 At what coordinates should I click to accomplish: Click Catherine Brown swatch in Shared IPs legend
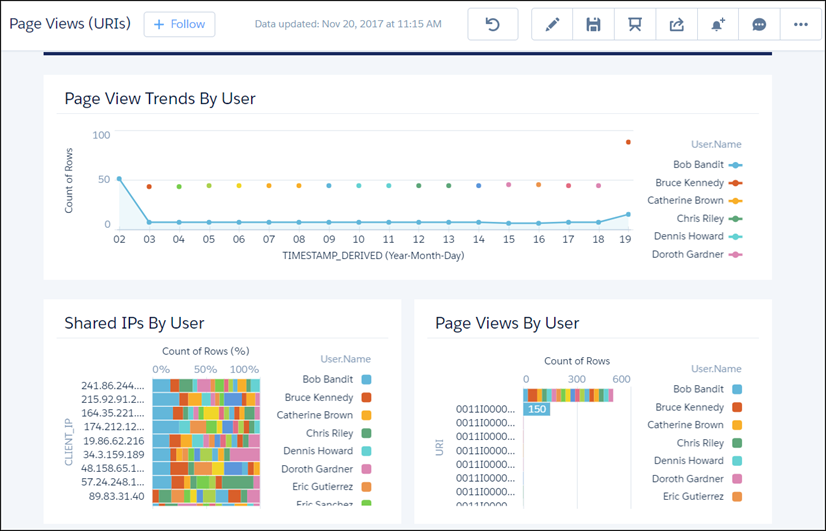pos(367,415)
